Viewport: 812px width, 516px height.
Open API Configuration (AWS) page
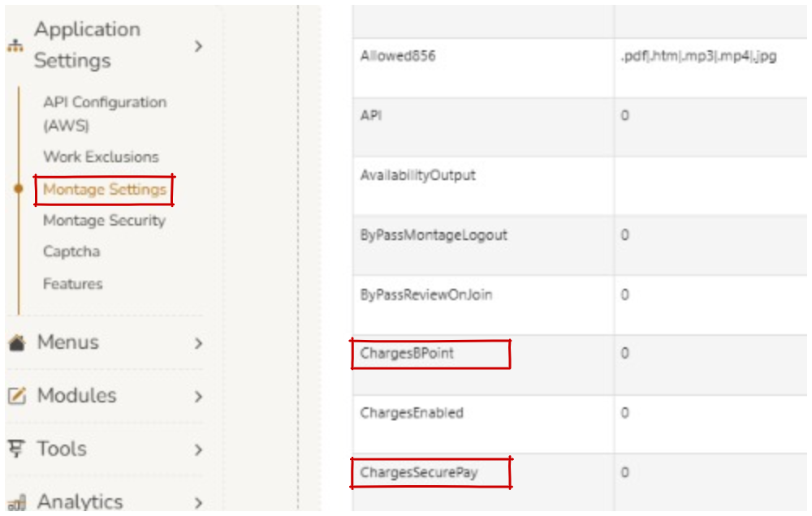point(104,114)
